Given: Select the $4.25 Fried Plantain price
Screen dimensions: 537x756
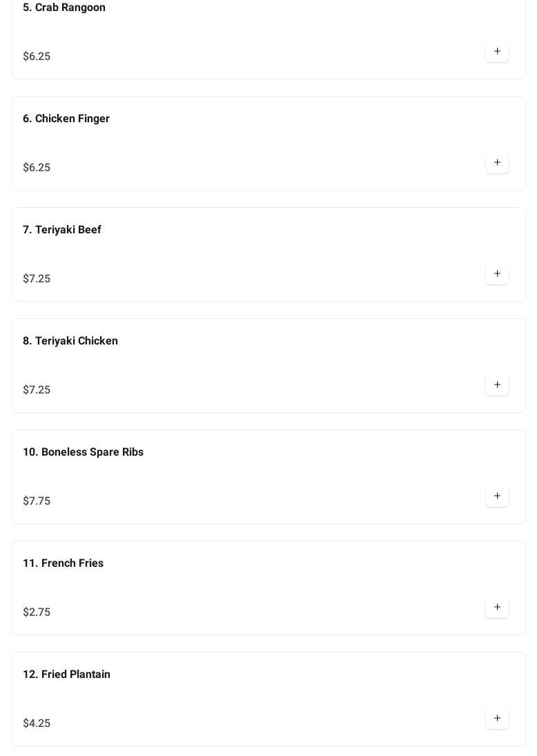Looking at the screenshot, I should tap(37, 724).
